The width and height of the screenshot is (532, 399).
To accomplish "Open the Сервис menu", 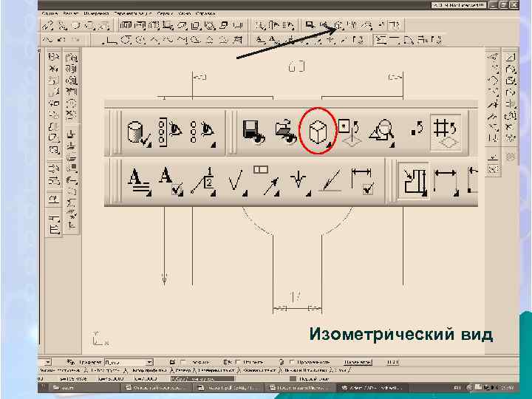I will tap(165, 13).
